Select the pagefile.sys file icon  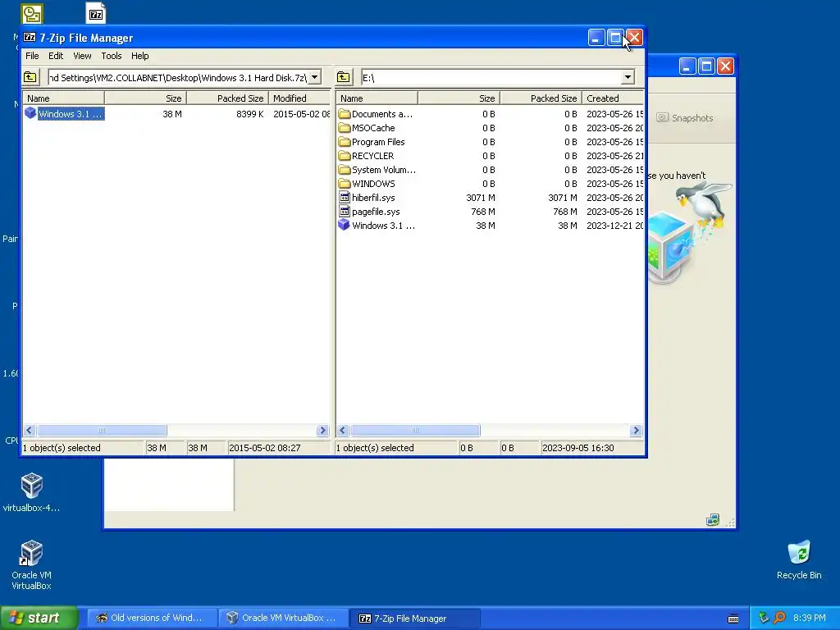[345, 212]
